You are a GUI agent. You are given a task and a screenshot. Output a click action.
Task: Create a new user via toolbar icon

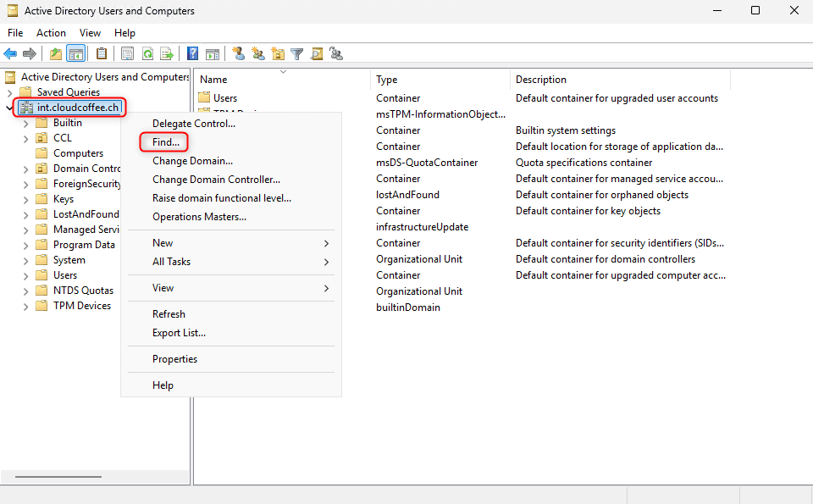click(x=239, y=54)
